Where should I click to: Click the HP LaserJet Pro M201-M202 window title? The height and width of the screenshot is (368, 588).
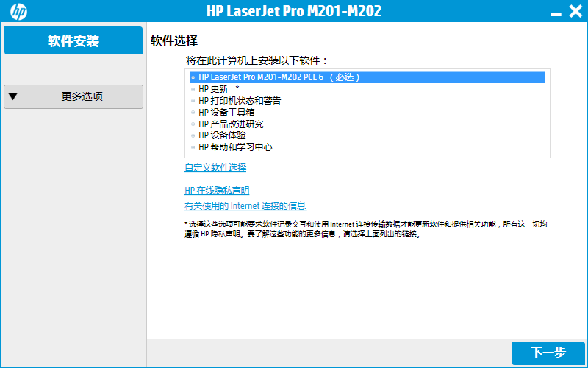click(x=294, y=11)
